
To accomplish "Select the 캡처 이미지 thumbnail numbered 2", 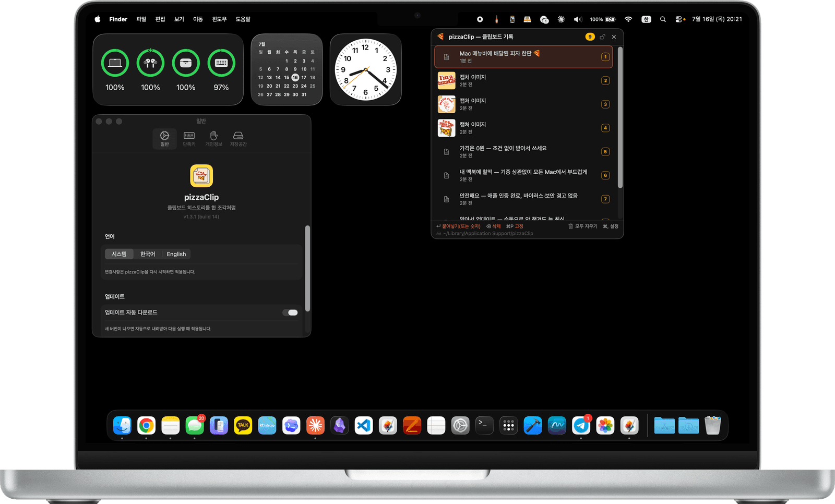I will tap(446, 80).
